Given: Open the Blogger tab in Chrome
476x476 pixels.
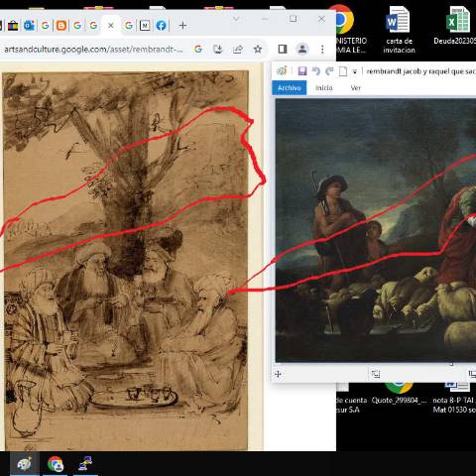Looking at the screenshot, I should (61, 26).
